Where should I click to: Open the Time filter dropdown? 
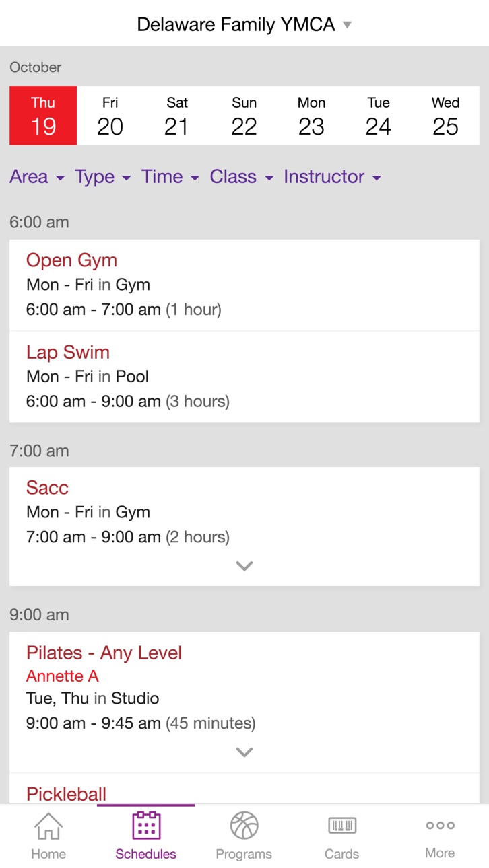click(170, 177)
